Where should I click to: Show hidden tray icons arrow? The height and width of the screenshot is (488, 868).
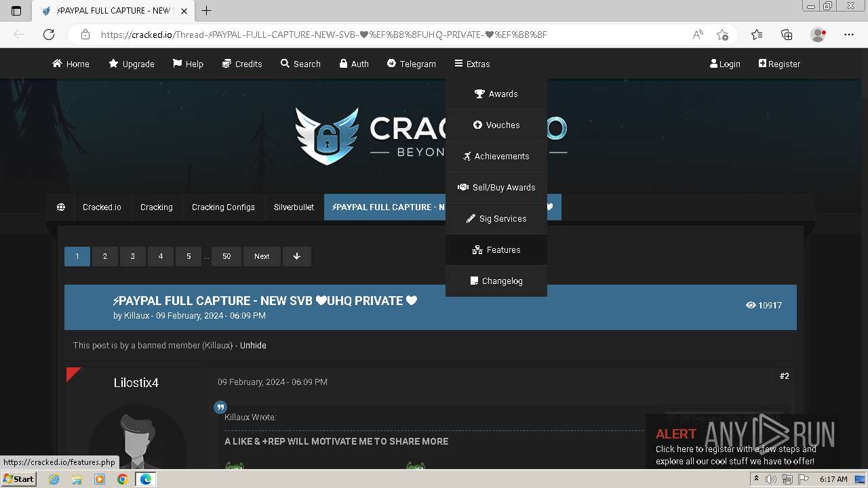[757, 479]
